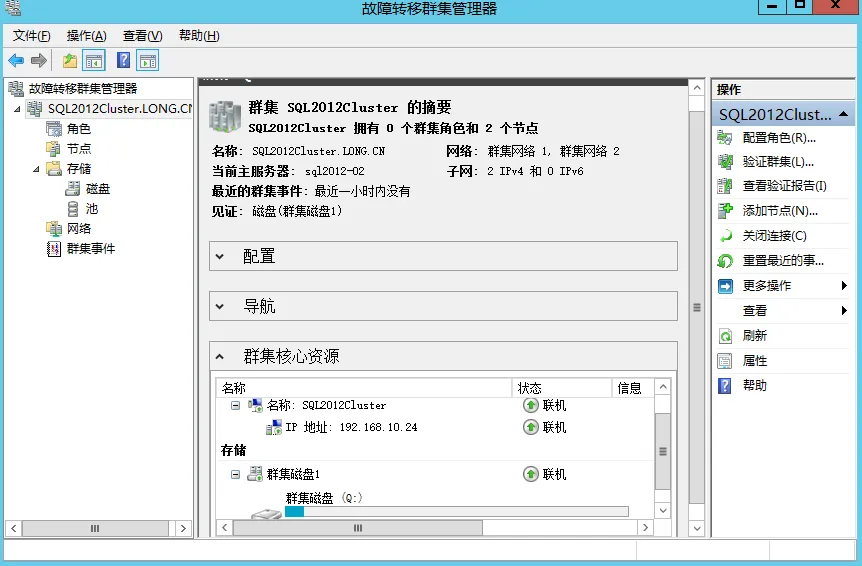This screenshot has height=566, width=862.
Task: Select the 网络 node in the tree
Action: point(79,229)
